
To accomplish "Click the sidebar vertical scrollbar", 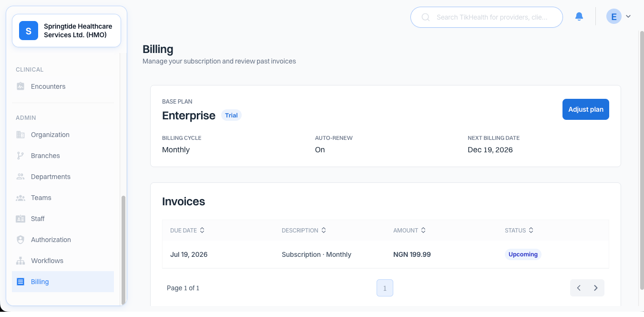I will 123,249.
